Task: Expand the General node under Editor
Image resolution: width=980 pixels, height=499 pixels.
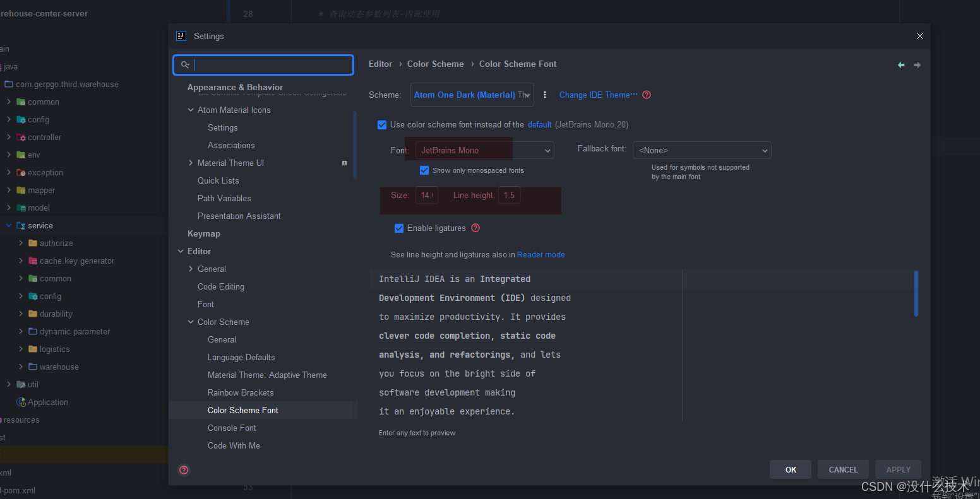Action: coord(191,269)
